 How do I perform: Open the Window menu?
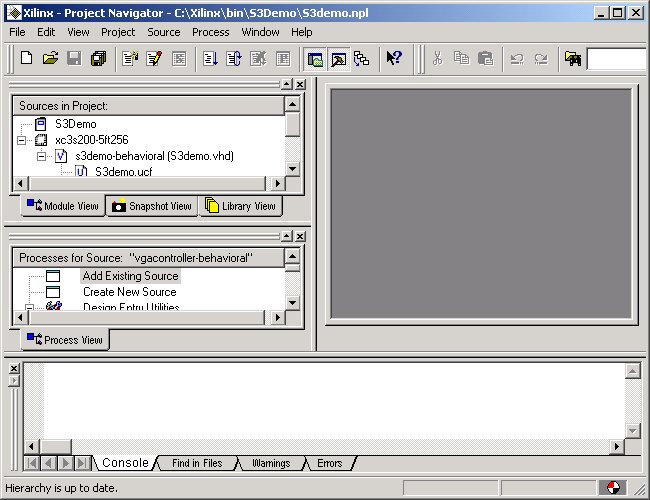coord(260,32)
